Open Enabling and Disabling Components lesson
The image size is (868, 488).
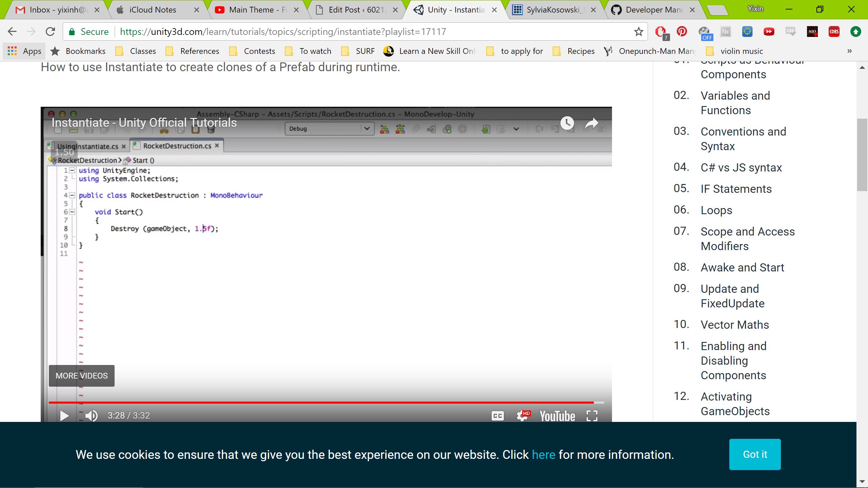(x=733, y=361)
